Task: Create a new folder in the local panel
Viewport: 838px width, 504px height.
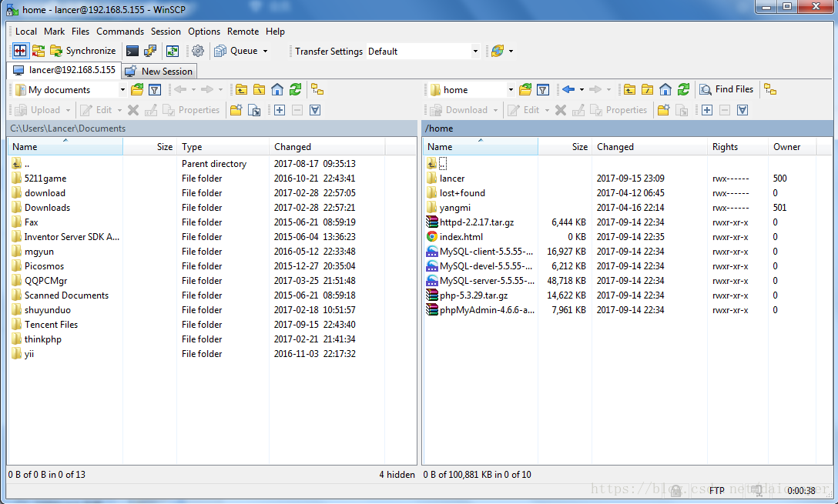Action: pyautogui.click(x=236, y=110)
